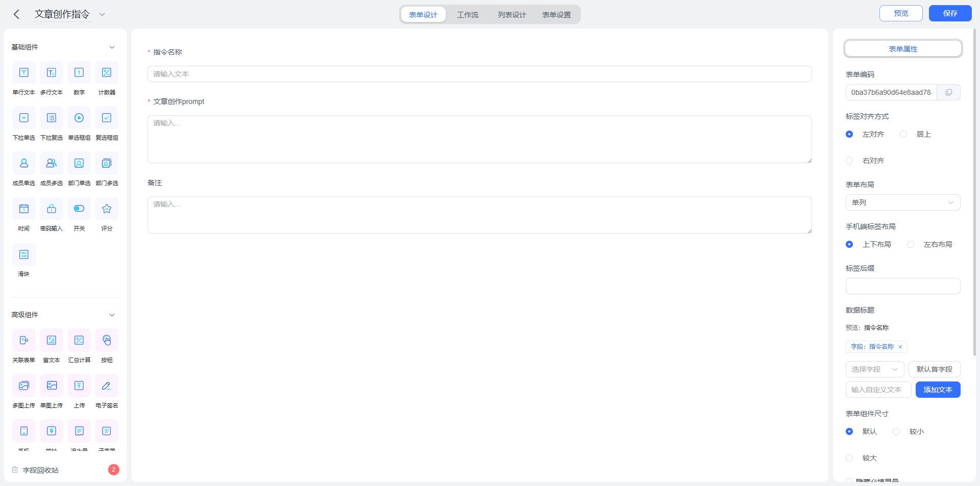Viewport: 980px width, 486px height.
Task: Select the 单行文本 component icon
Action: pyautogui.click(x=24, y=72)
